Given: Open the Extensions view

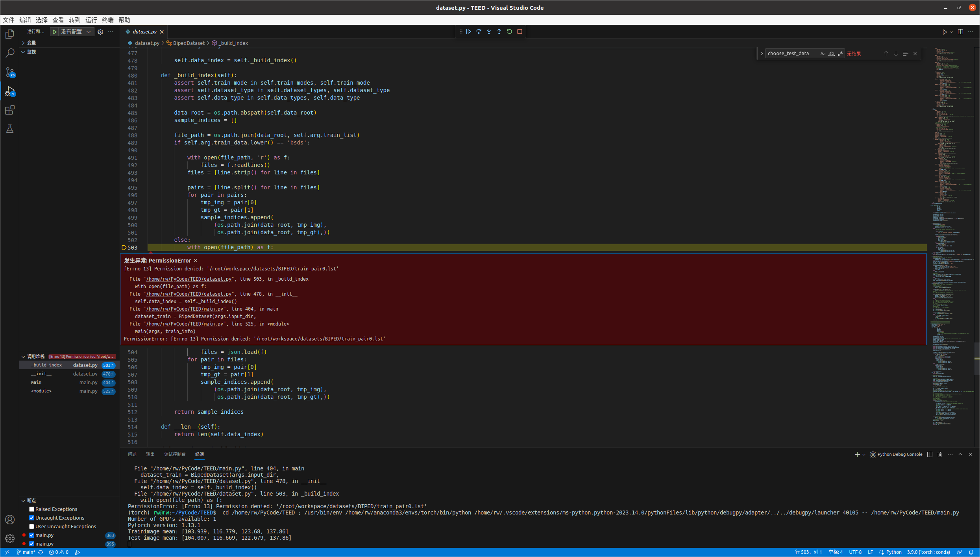Looking at the screenshot, I should pos(9,110).
